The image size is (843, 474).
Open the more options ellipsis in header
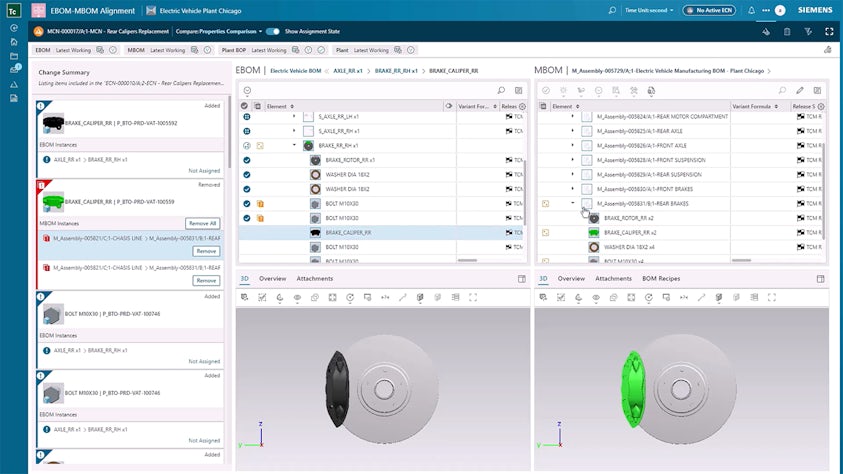coord(766,10)
